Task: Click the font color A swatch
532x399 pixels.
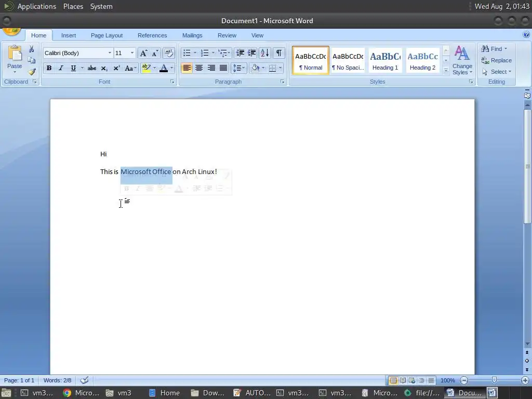Action: [x=164, y=68]
